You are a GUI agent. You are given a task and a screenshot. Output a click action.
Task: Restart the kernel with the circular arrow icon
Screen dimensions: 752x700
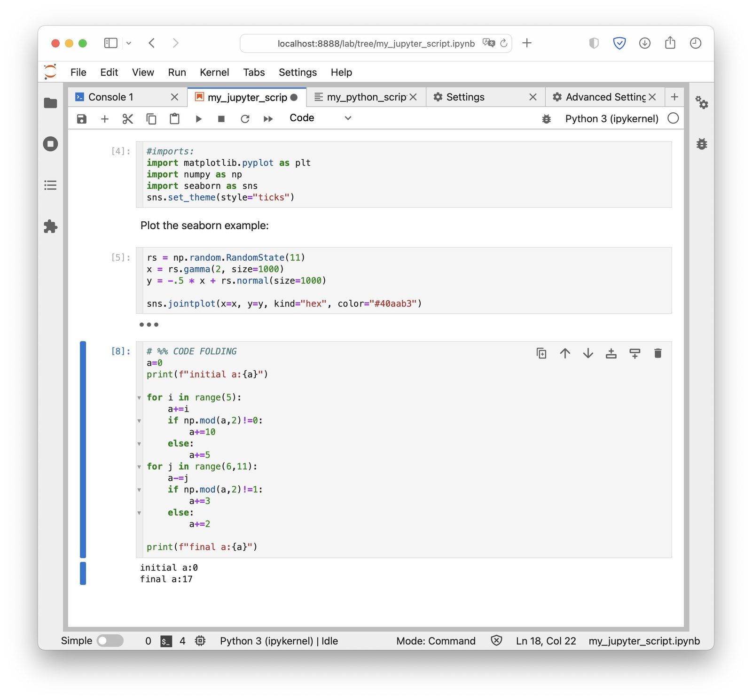pos(245,119)
